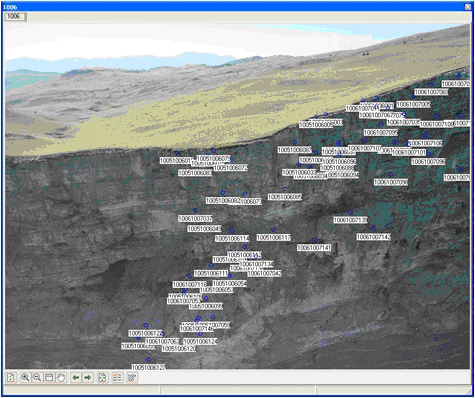
Task: Click the full extent window icon
Action: (49, 378)
